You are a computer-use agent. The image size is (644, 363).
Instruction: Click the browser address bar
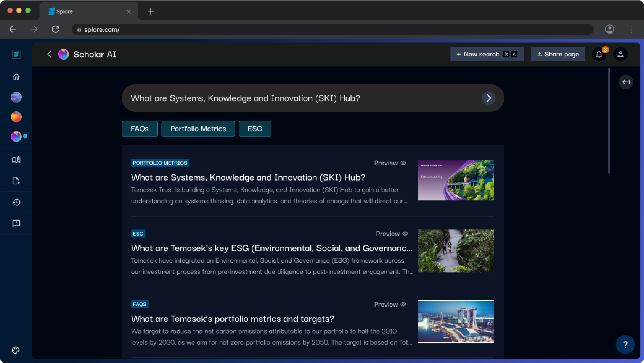[332, 29]
